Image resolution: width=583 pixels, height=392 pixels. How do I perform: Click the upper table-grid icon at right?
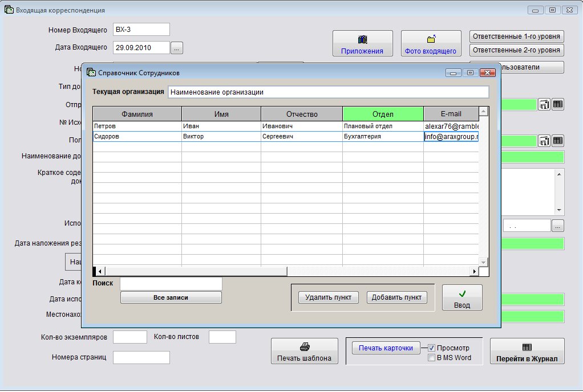coord(558,104)
